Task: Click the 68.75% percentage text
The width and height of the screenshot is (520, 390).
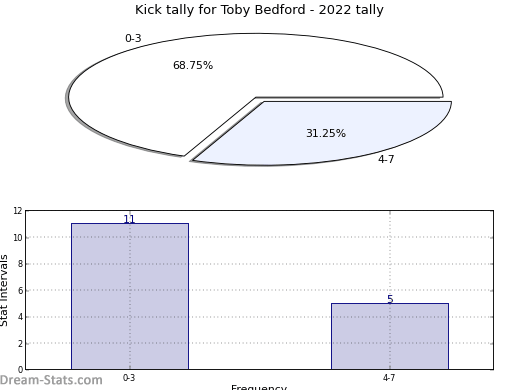Action: pyautogui.click(x=193, y=65)
